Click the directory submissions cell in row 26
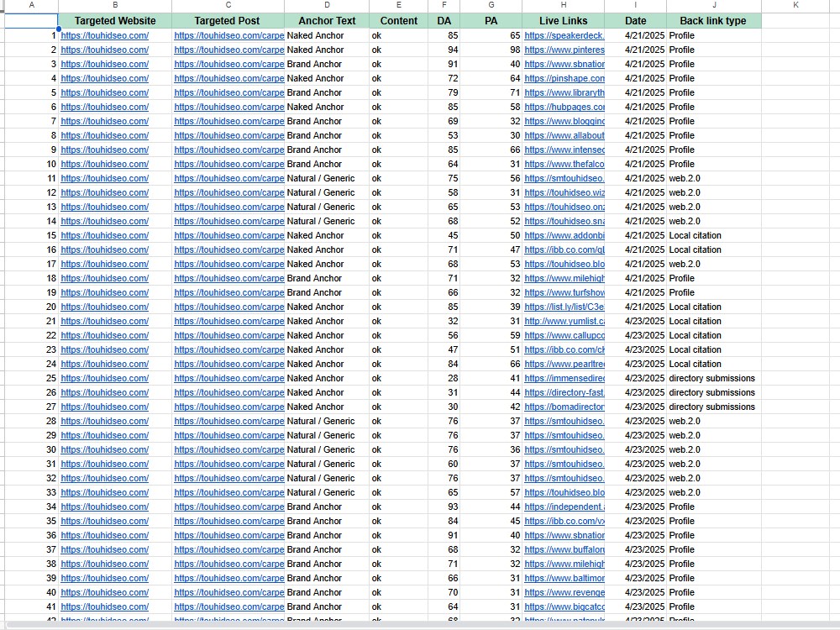Screen dimensions: 840x630 (x=712, y=392)
